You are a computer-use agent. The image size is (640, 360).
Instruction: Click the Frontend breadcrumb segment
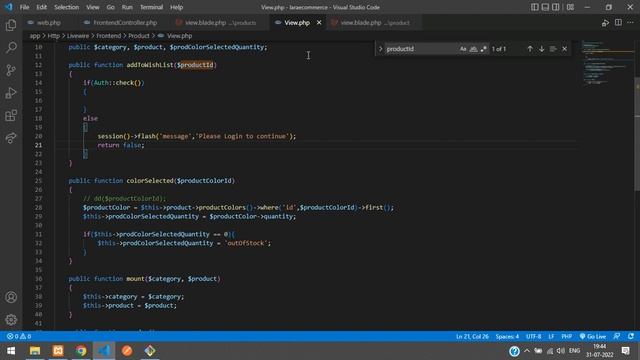(109, 36)
